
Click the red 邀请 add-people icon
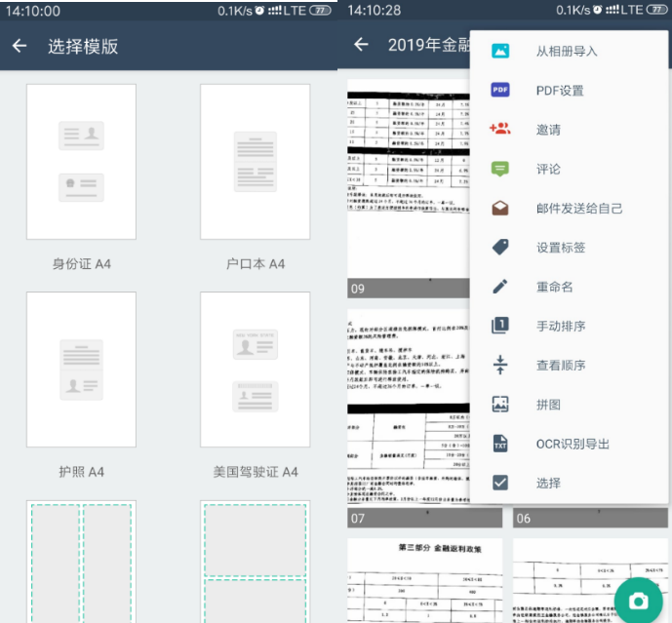(499, 129)
